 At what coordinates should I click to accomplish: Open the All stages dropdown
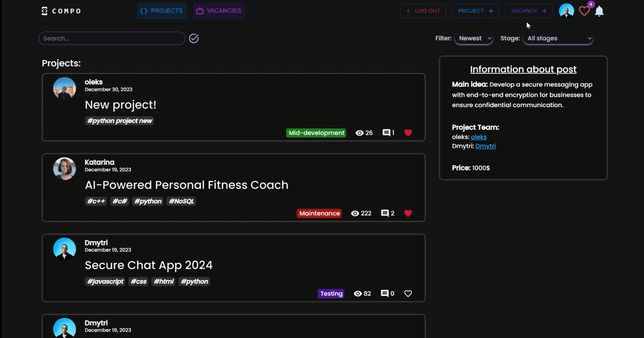pyautogui.click(x=558, y=38)
